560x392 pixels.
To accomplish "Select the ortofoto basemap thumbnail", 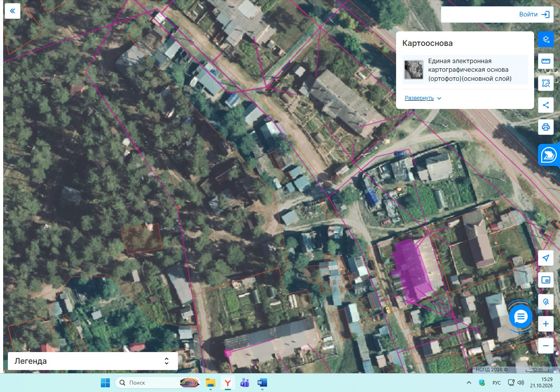I will coord(414,69).
